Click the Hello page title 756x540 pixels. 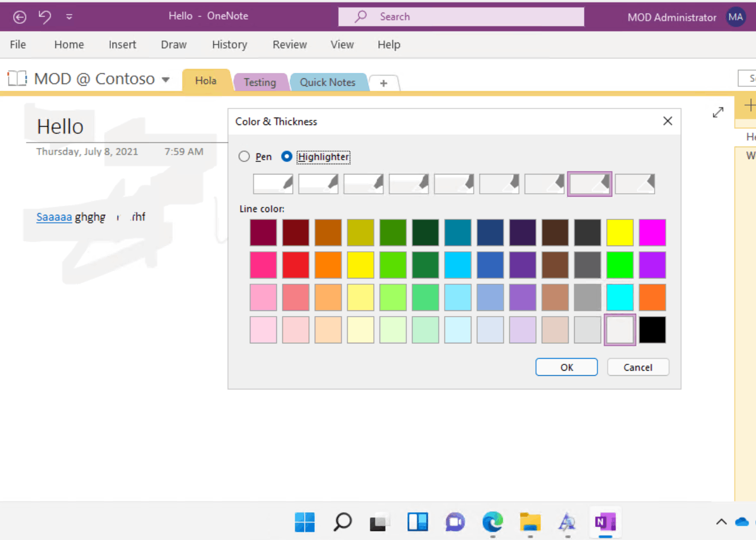pos(60,126)
